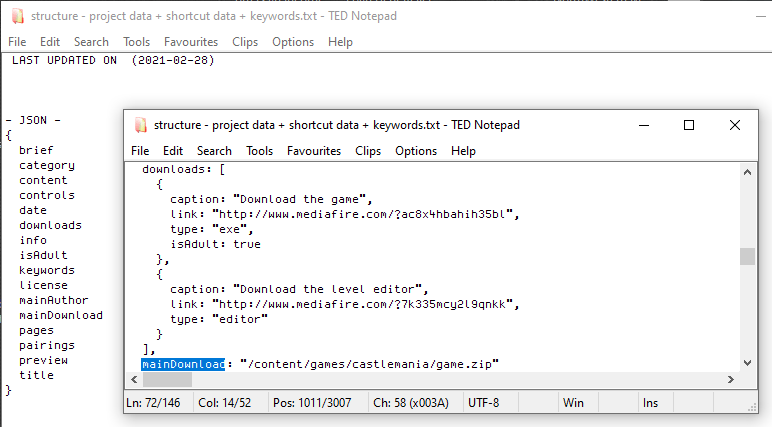This screenshot has width=772, height=427.
Task: Toggle the Ins insert mode indicator
Action: point(650,402)
